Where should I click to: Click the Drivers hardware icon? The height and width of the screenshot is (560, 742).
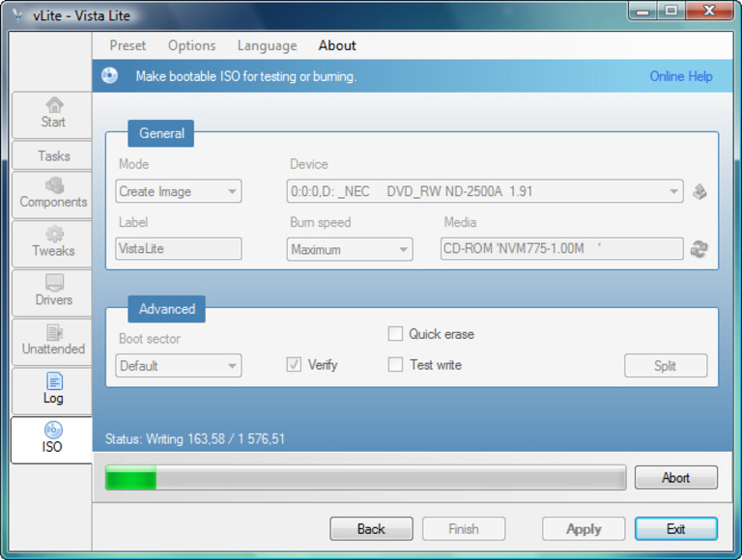54,283
